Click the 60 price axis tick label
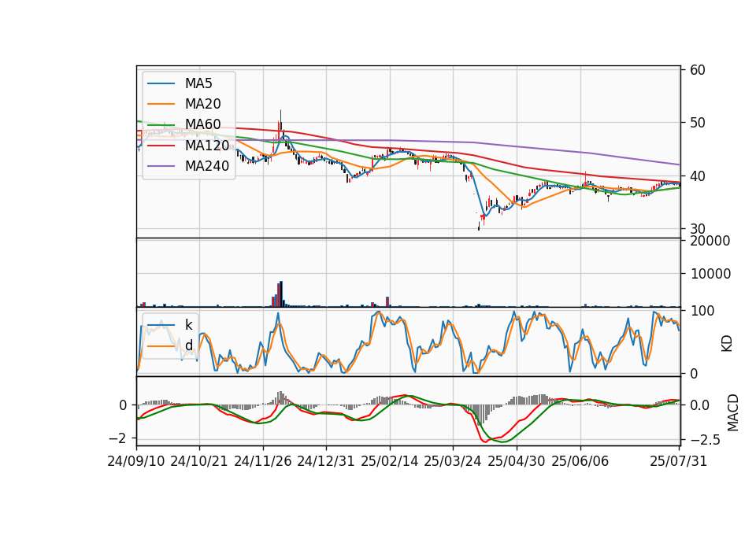756x543 pixels. (698, 70)
